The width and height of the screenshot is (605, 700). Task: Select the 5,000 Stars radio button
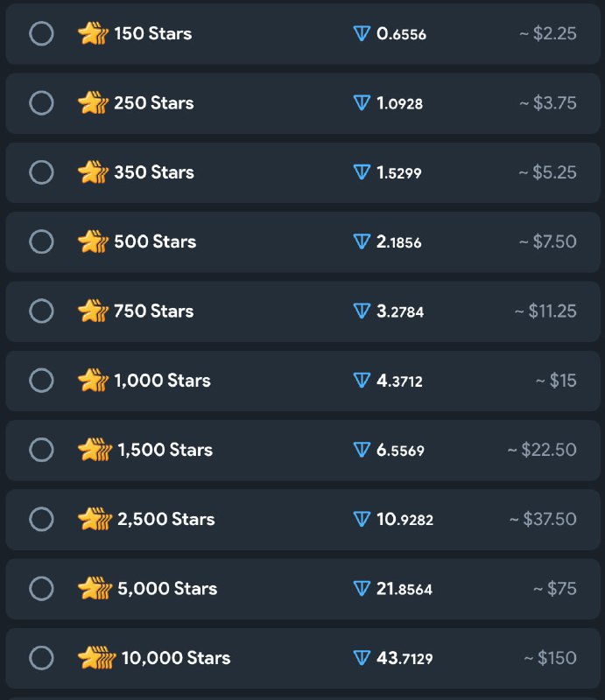pyautogui.click(x=41, y=588)
